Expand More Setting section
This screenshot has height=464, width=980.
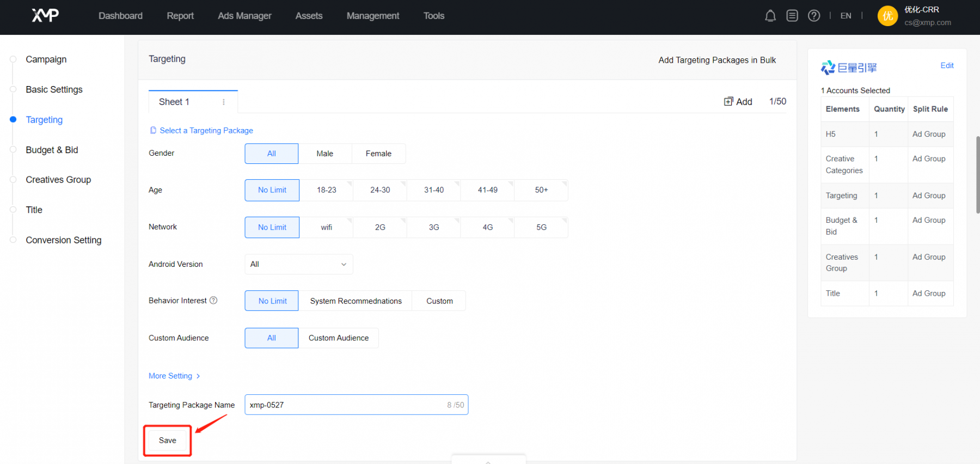pos(174,376)
